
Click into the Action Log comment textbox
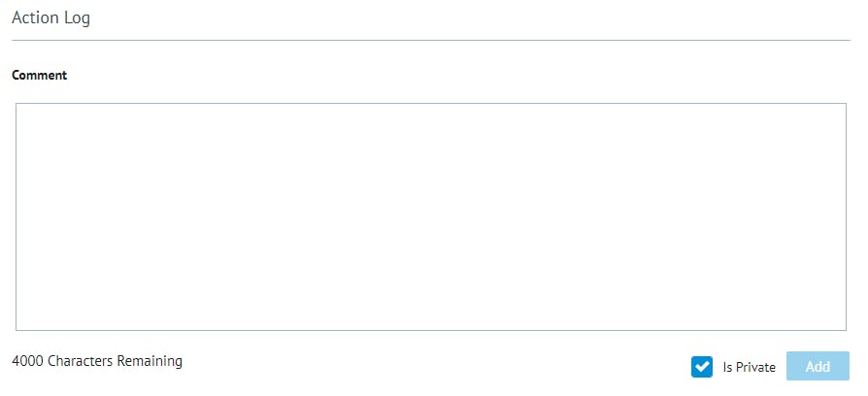click(x=431, y=216)
